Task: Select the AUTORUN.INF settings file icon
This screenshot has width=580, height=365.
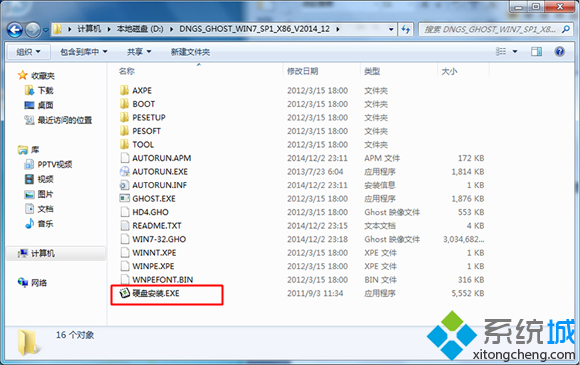Action: pyautogui.click(x=125, y=185)
